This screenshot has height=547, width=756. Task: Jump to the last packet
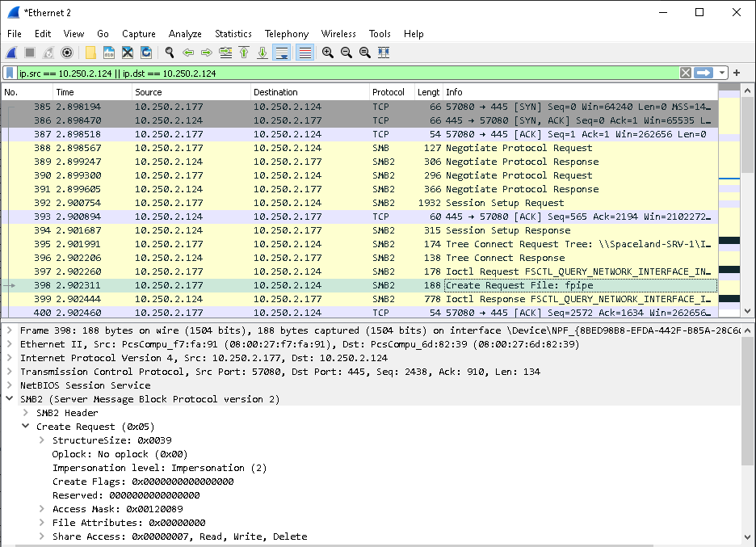point(262,53)
